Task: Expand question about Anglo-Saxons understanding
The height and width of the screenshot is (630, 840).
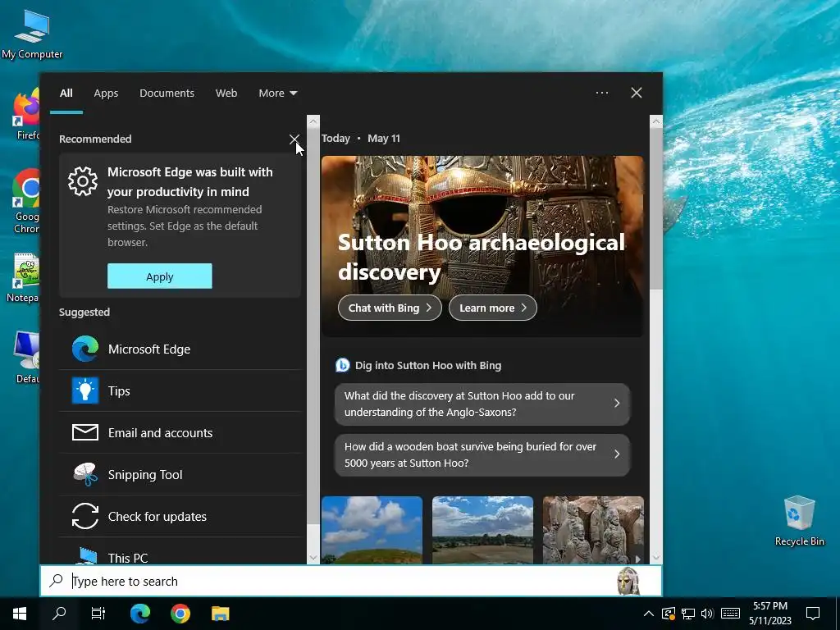Action: pyautogui.click(x=482, y=404)
